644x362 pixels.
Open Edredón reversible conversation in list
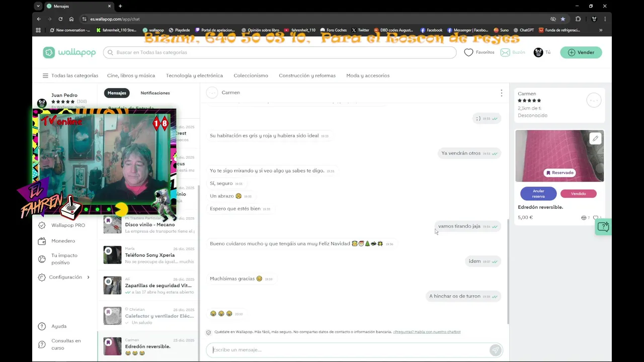point(148,346)
